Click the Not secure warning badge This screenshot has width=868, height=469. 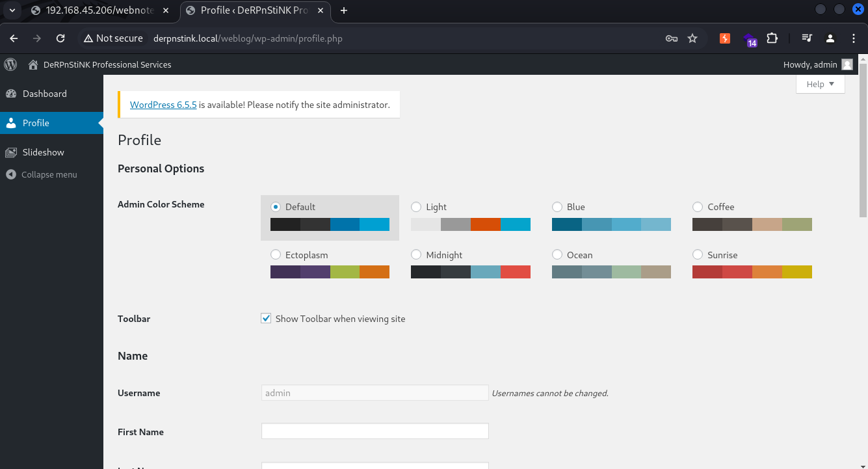[x=113, y=38]
